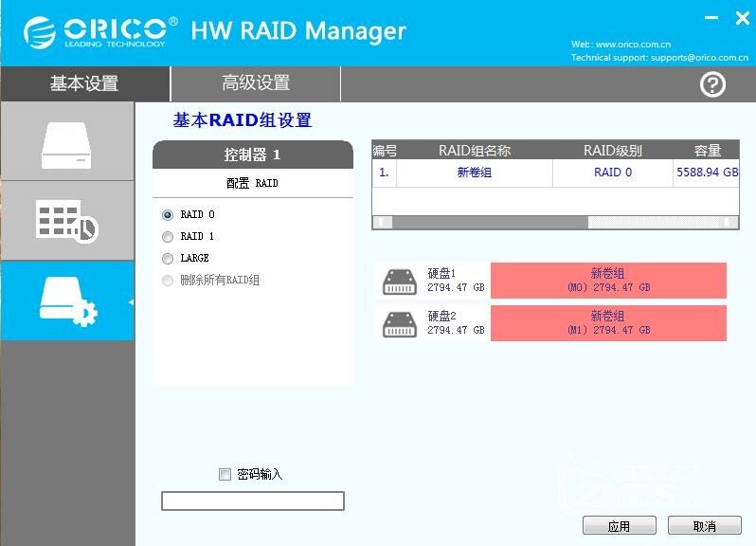The height and width of the screenshot is (546, 756).
Task: Select row number 1. cell
Action: coord(385,173)
